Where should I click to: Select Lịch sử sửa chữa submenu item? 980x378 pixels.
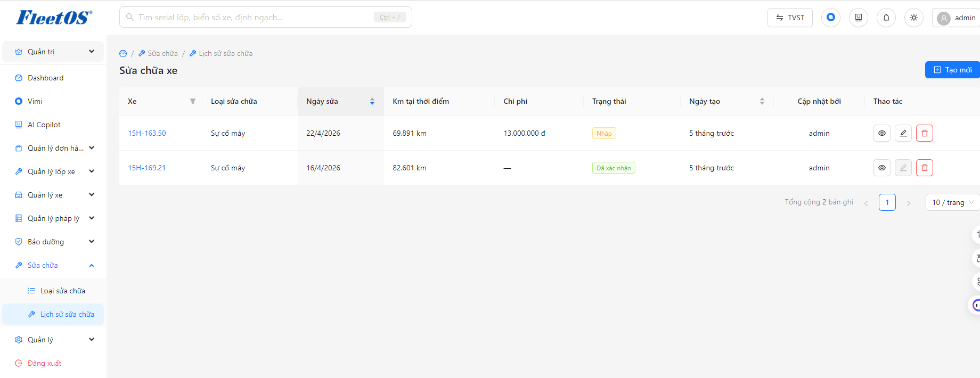[53, 314]
